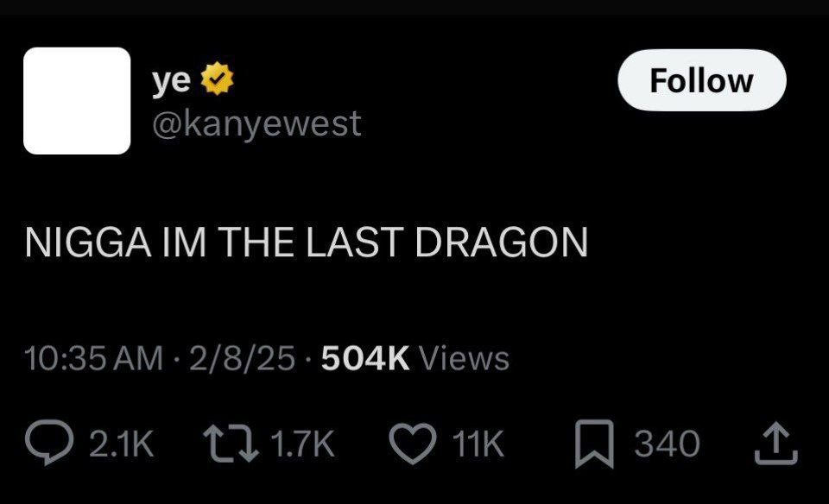Like the post with heart icon
The width and height of the screenshot is (829, 504).
click(x=413, y=444)
